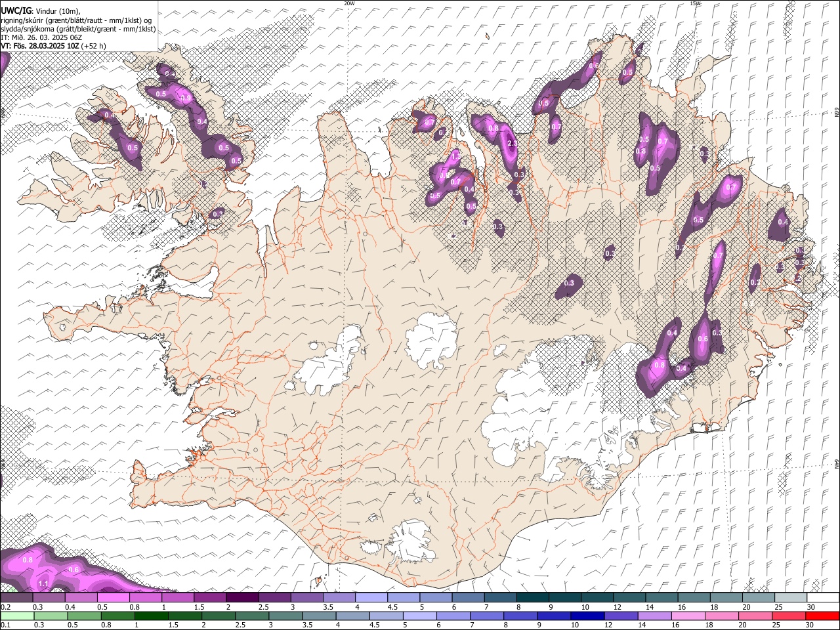Screen dimensions: 840x630
Task: Pick the upper legend swatch starting at 0.2
Action: 16,598
